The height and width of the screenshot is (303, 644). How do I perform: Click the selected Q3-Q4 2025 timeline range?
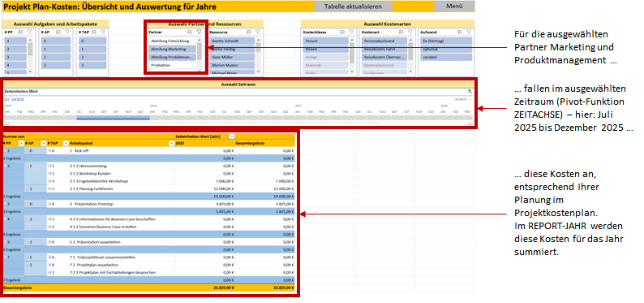point(113,118)
